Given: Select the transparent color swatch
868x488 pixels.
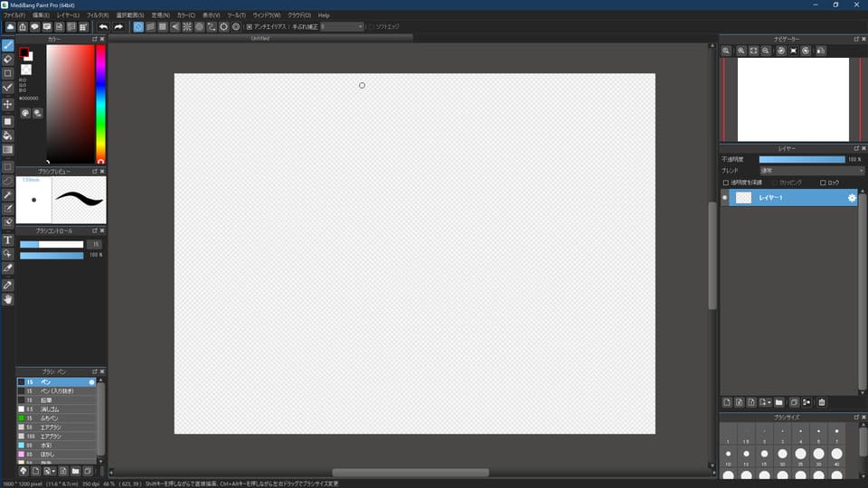Looking at the screenshot, I should pos(26,70).
